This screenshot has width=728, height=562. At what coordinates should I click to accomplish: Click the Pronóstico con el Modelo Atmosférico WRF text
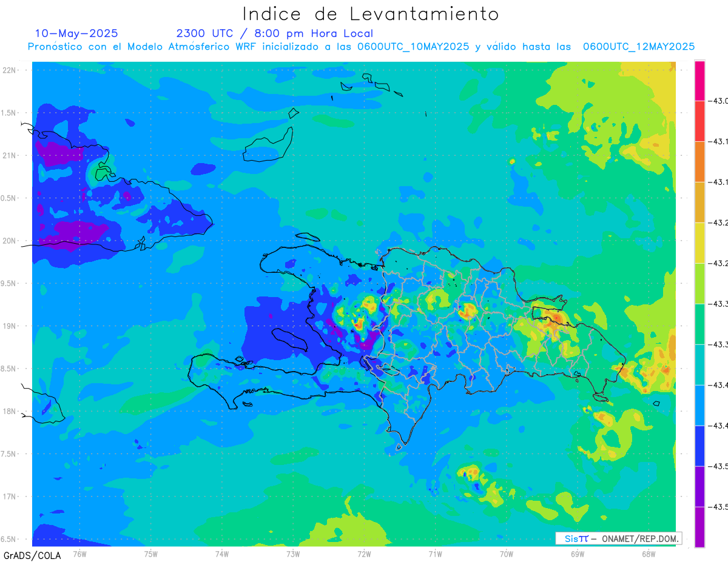point(143,47)
